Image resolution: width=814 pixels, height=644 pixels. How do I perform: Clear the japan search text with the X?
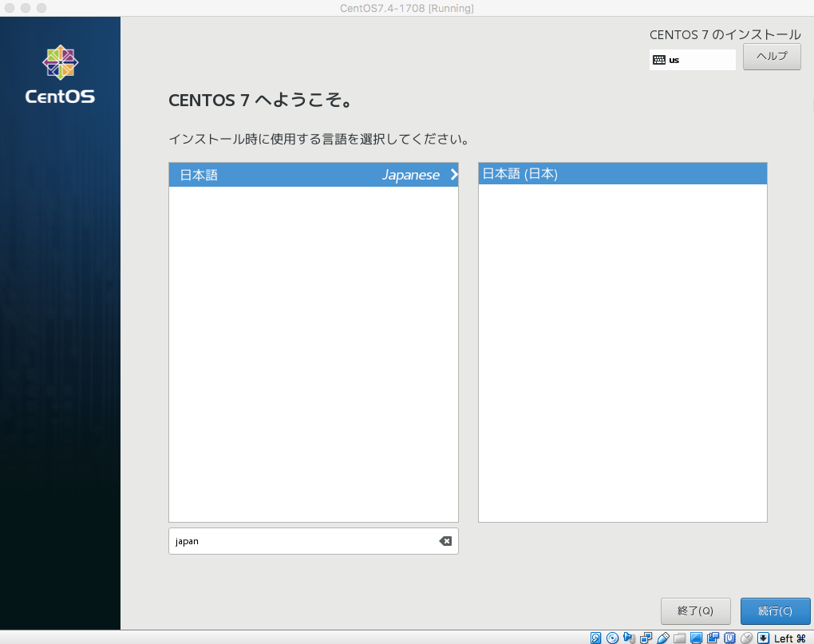pos(445,541)
